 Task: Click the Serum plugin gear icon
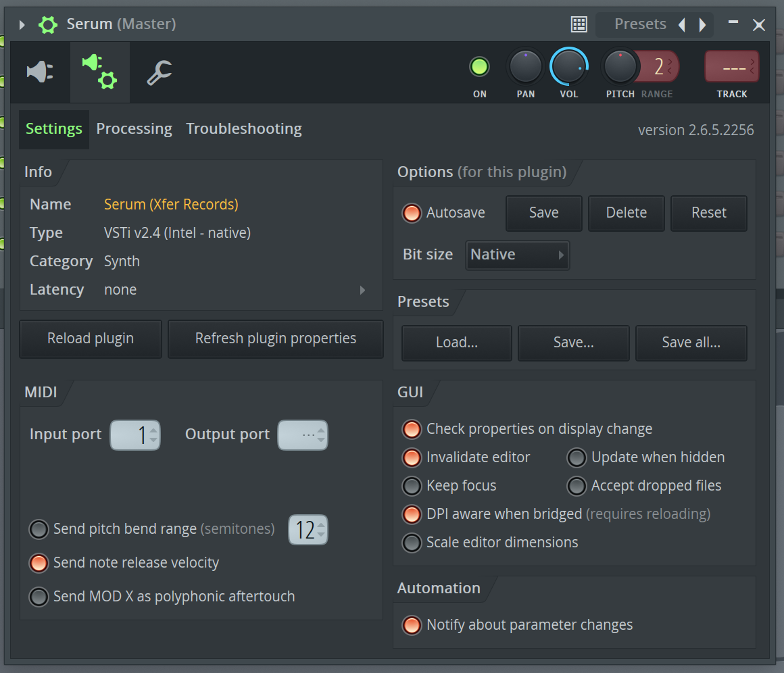click(x=48, y=24)
